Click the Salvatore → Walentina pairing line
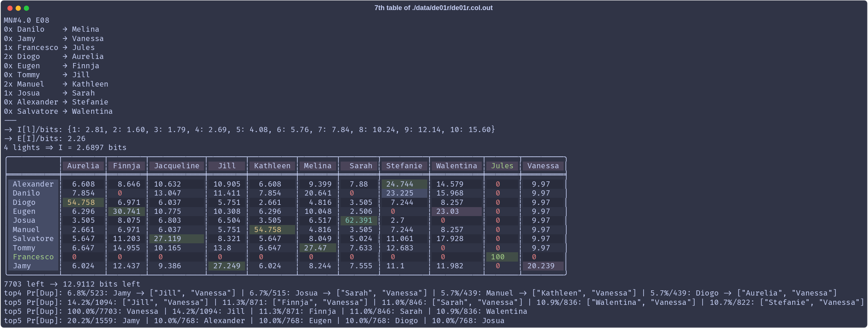868x328 pixels. pos(58,111)
